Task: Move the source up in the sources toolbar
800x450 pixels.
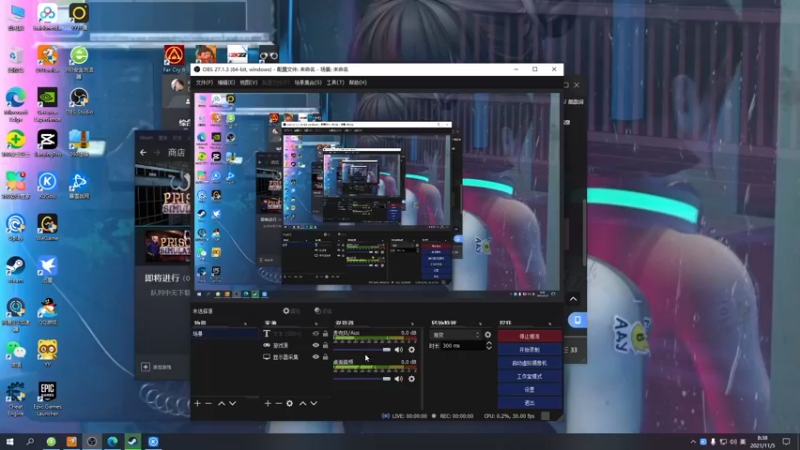Action: (x=303, y=404)
